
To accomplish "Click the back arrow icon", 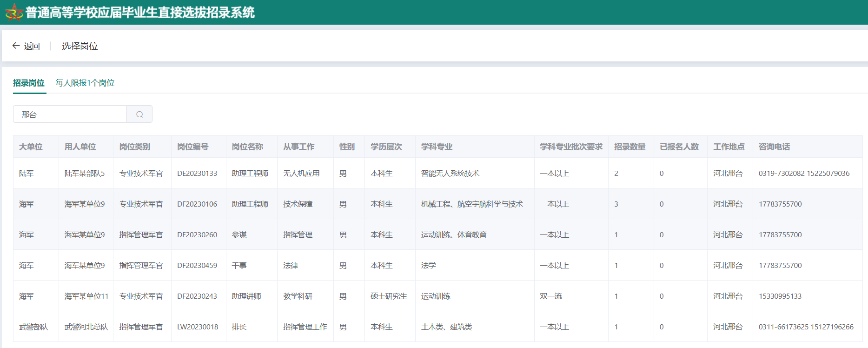I will (x=16, y=46).
